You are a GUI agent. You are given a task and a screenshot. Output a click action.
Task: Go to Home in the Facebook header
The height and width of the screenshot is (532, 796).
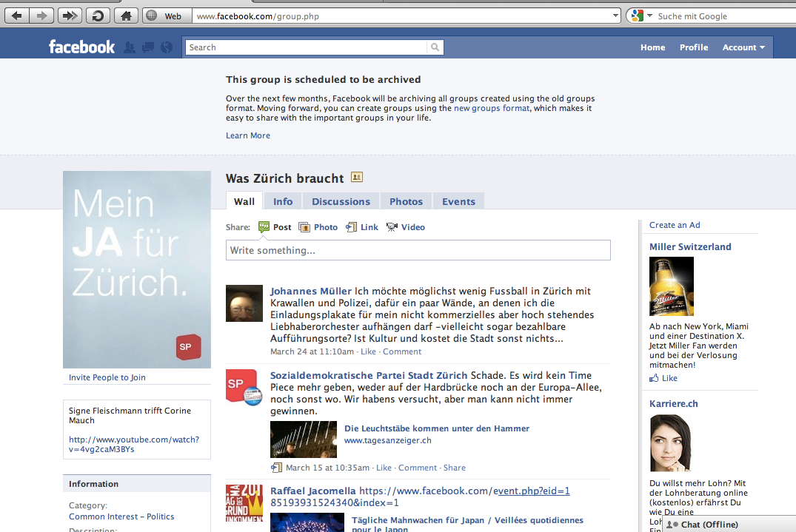coord(652,47)
